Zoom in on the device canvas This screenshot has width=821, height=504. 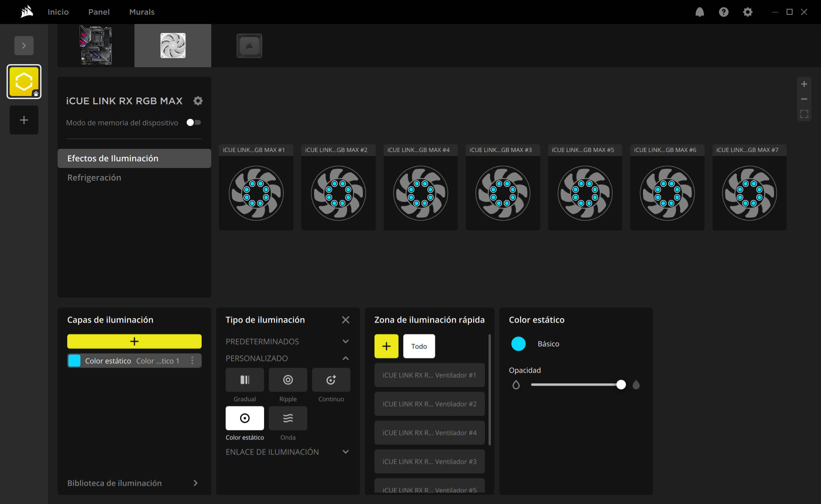(x=804, y=84)
